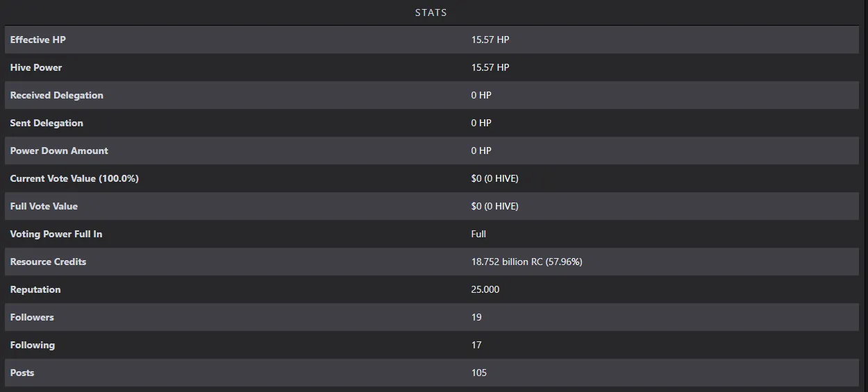The image size is (868, 392).
Task: Select the Hive Power row label
Action: 36,67
